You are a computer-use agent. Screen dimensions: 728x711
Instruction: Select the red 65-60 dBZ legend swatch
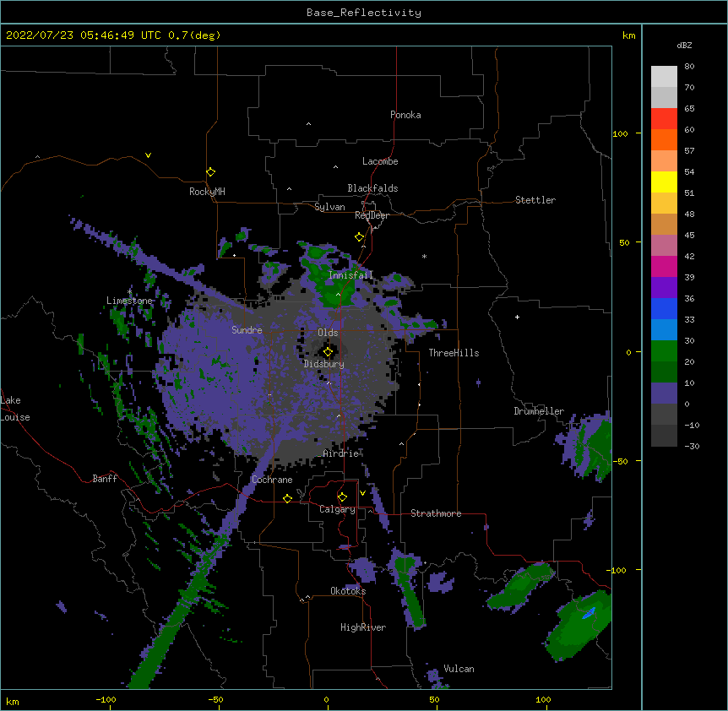tap(664, 119)
